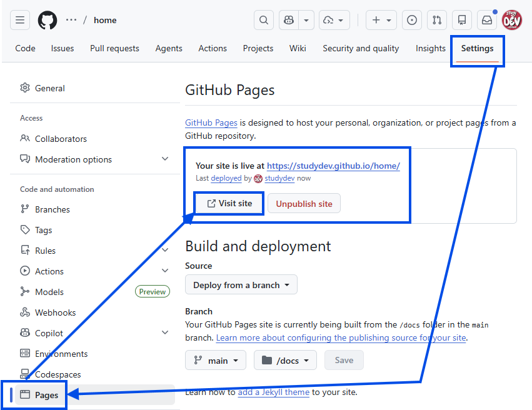This screenshot has width=532, height=410.
Task: Open the studydev user link
Action: 279,178
